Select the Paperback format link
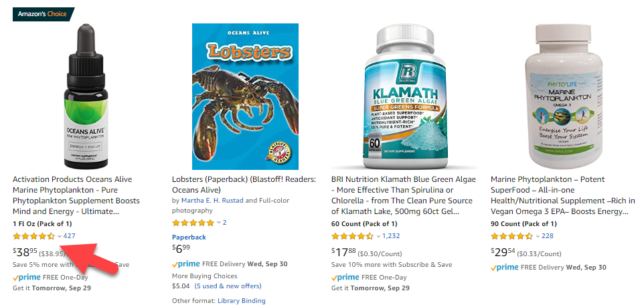 (189, 237)
